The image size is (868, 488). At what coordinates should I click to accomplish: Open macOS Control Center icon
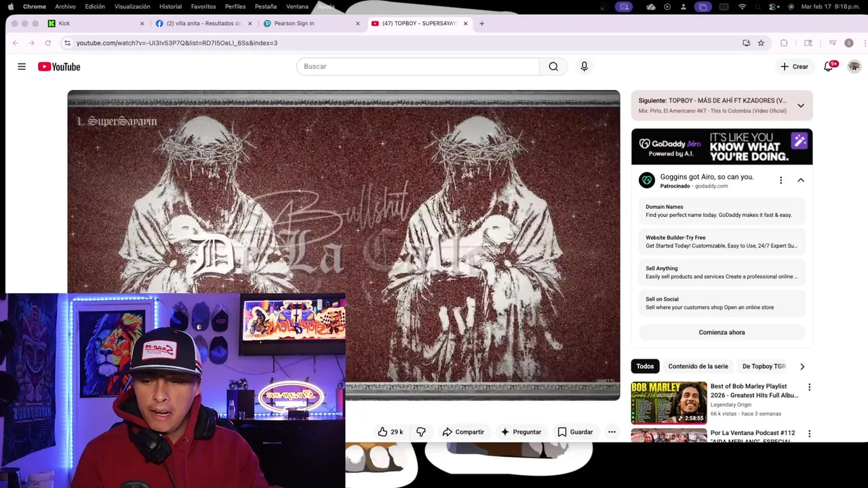click(773, 7)
